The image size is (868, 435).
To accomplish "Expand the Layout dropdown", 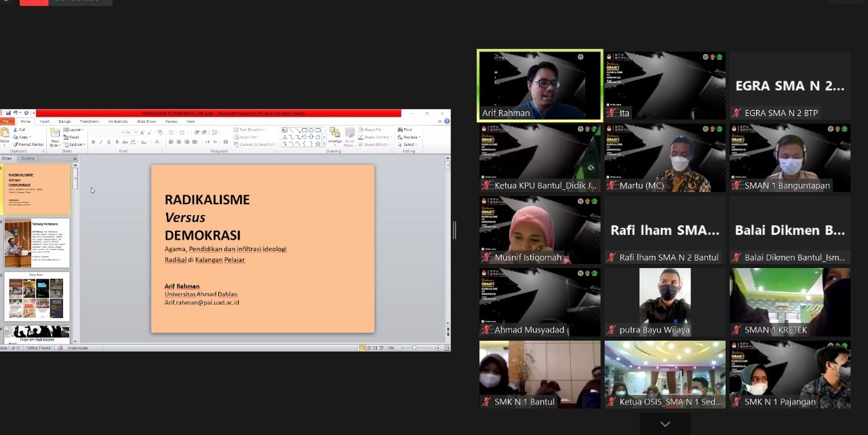I will click(x=74, y=130).
